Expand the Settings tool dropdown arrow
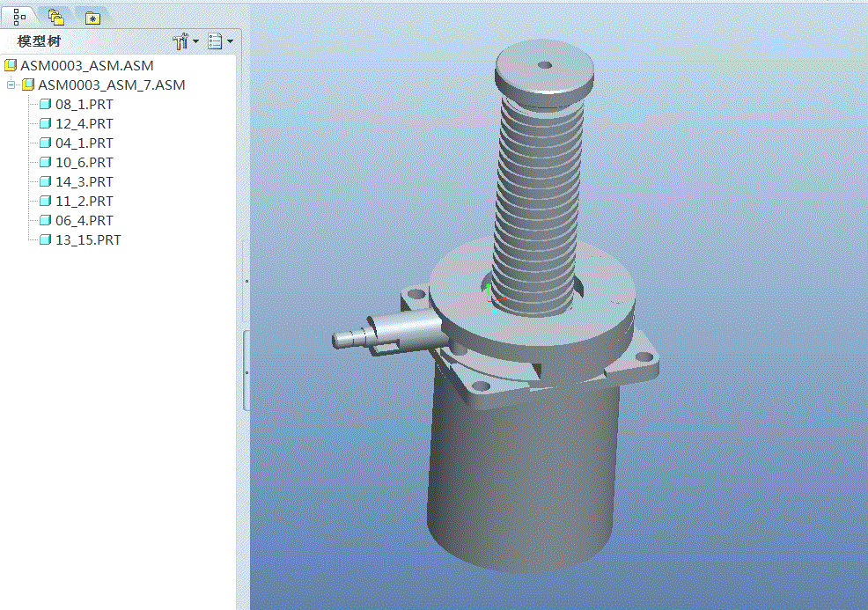868x610 pixels. [x=195, y=41]
